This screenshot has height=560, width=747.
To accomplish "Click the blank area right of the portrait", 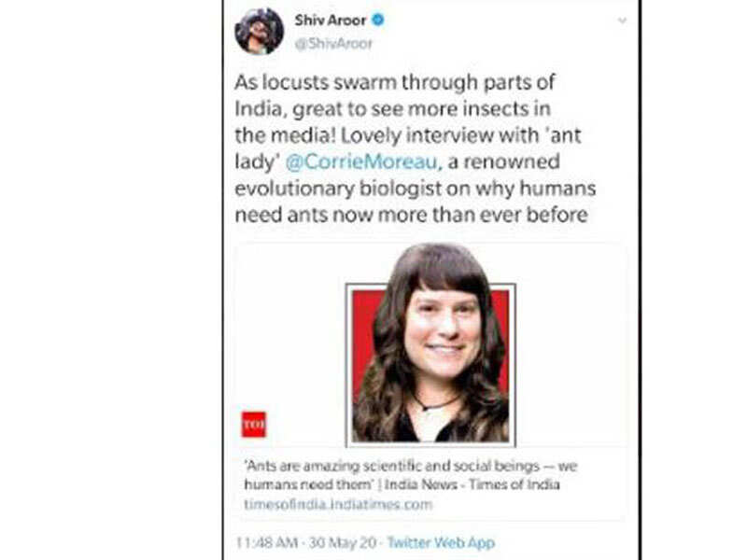I will 570,355.
